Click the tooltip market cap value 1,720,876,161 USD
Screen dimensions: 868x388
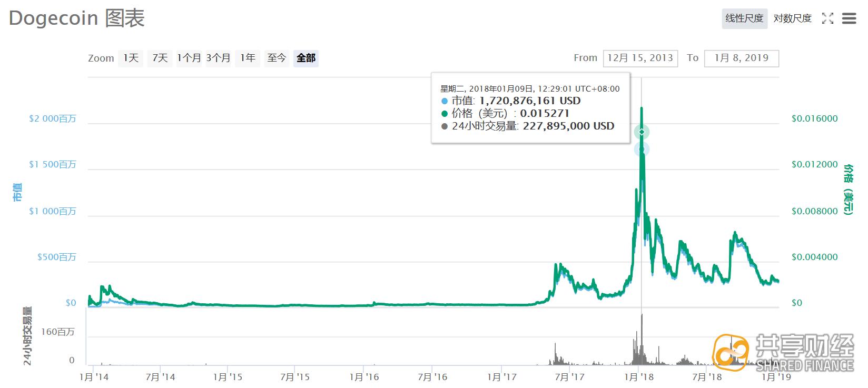(x=530, y=101)
